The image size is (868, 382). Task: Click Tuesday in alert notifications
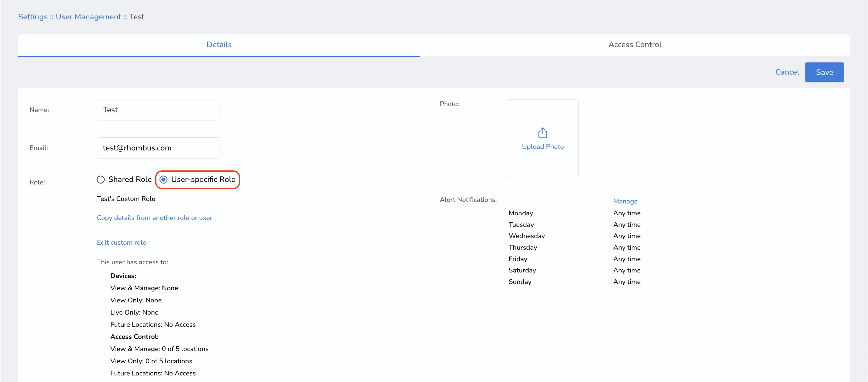pos(521,225)
